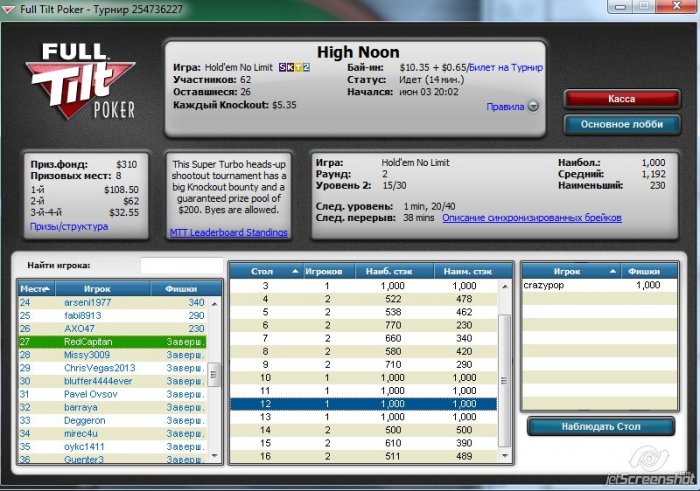
Task: Open Описание синхронизированных брейков link
Action: coord(532,218)
